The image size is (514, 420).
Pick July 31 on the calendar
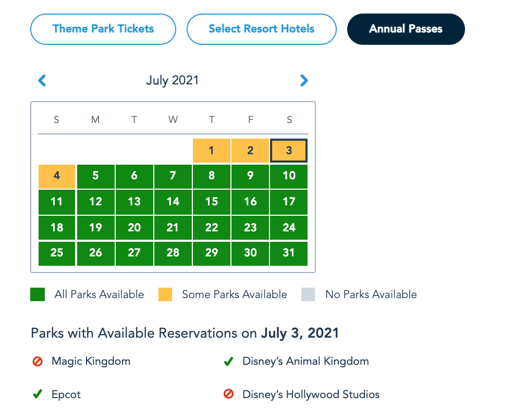coord(289,253)
